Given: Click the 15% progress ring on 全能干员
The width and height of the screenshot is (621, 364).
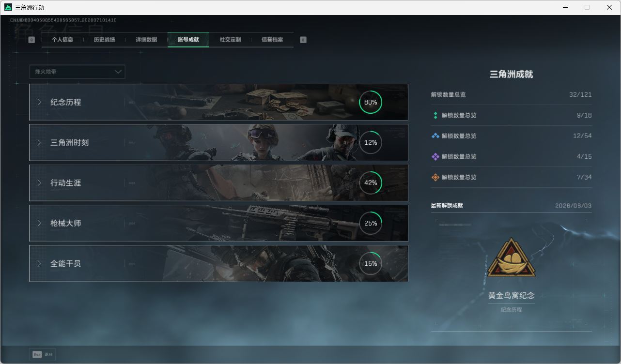Looking at the screenshot, I should (x=371, y=263).
